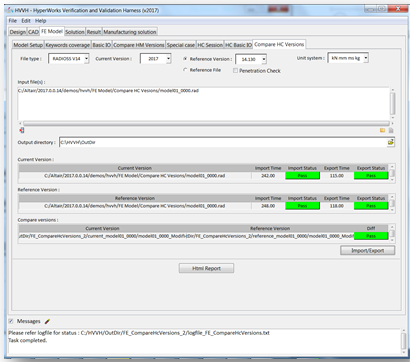The image size is (410, 362).
Task: Click the horizontal scrollbar under input files
Action: click(206, 123)
